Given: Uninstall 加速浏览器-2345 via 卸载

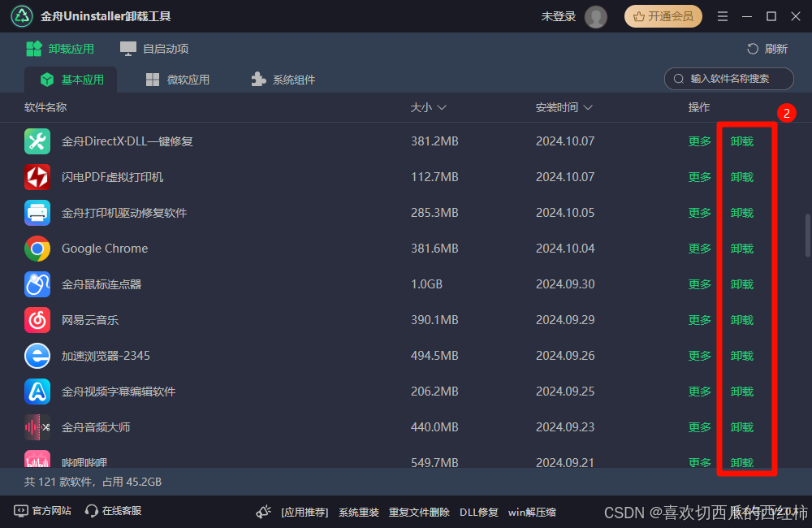Looking at the screenshot, I should (x=742, y=356).
